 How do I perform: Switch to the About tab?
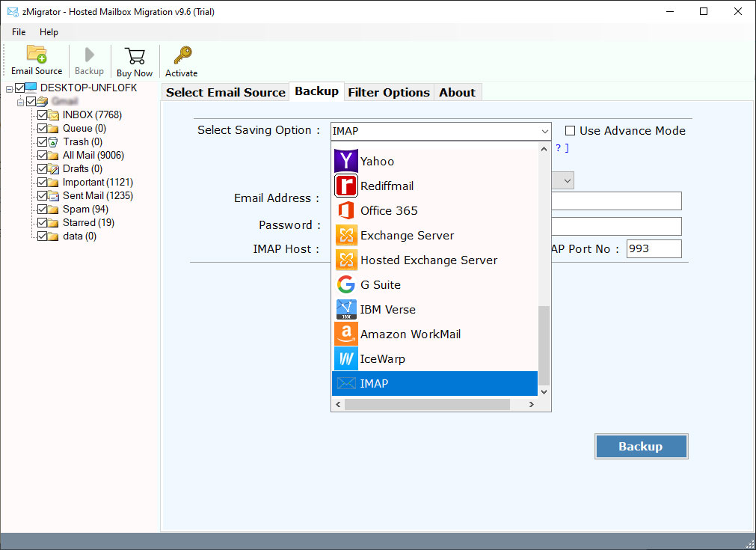pyautogui.click(x=457, y=92)
